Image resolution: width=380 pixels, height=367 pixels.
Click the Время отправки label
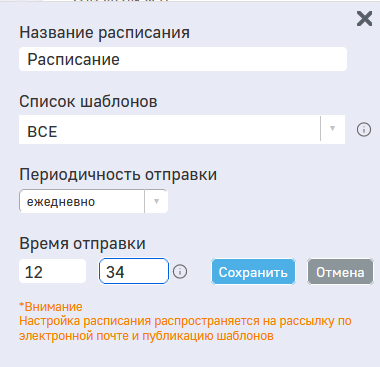click(82, 243)
